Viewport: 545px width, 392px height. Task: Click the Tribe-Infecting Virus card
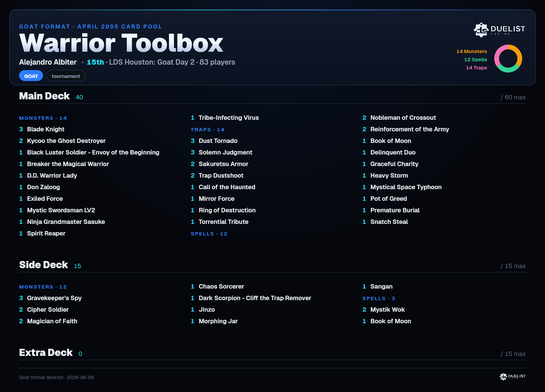click(x=225, y=118)
